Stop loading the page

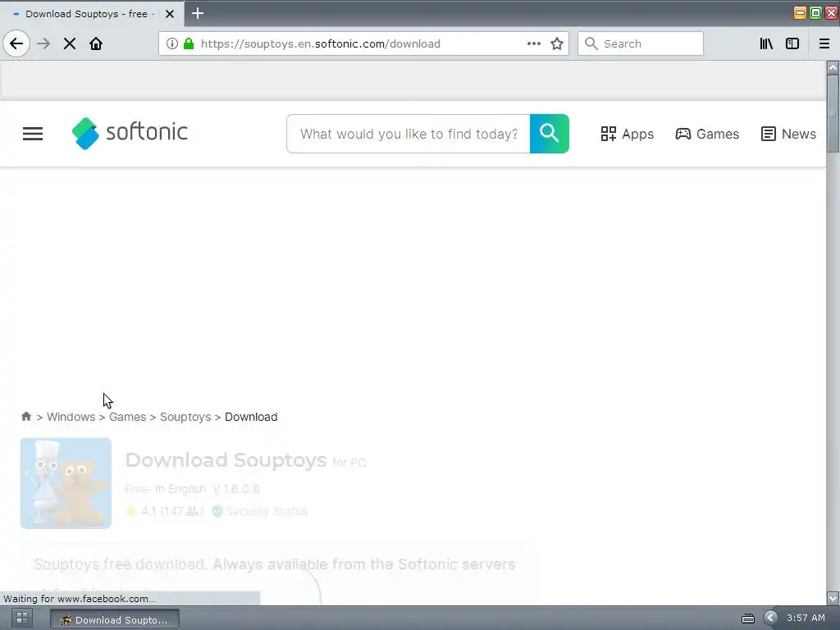point(70,43)
